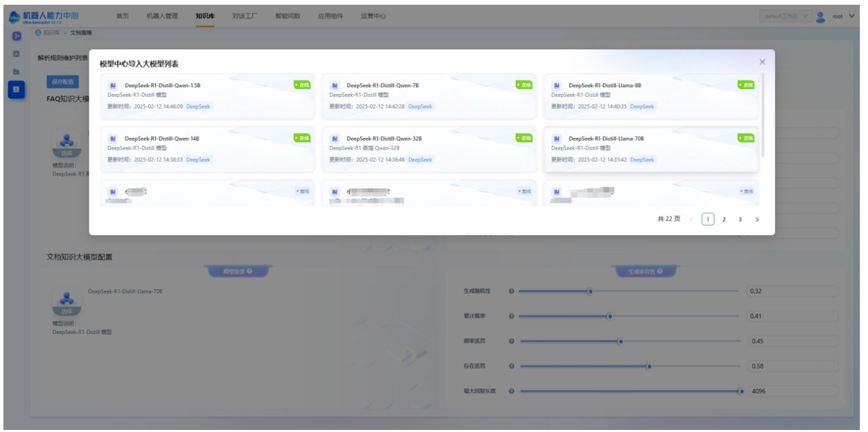Image resolution: width=868 pixels, height=432 pixels.
Task: Open the 机器人管理 tab
Action: [x=162, y=16]
